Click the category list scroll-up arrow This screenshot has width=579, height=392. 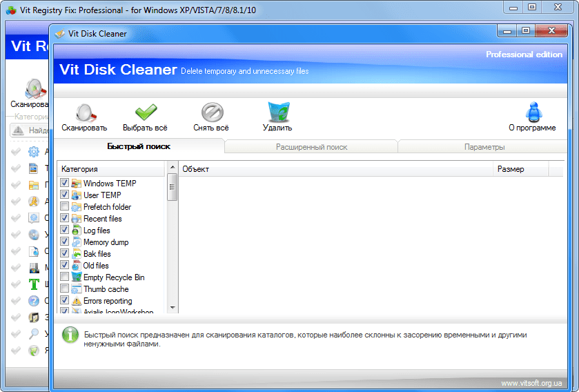tap(173, 167)
